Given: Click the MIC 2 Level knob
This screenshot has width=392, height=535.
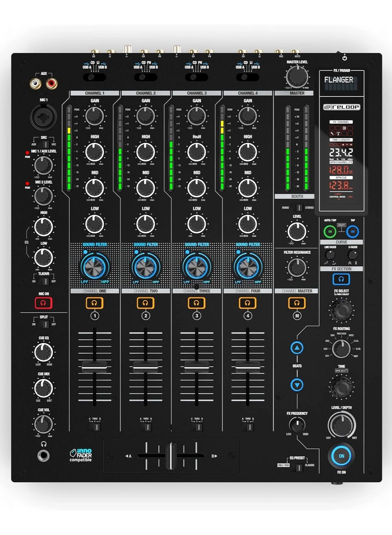Looking at the screenshot, I should 43,196.
